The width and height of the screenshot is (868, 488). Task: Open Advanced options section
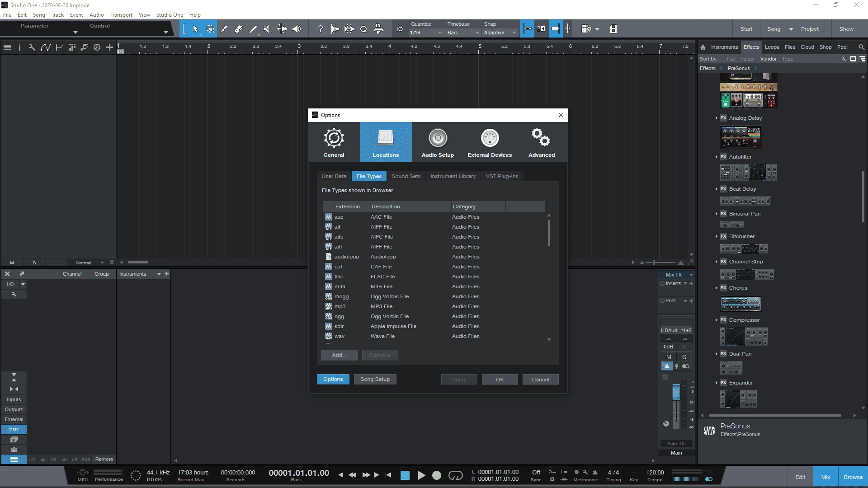coord(542,142)
